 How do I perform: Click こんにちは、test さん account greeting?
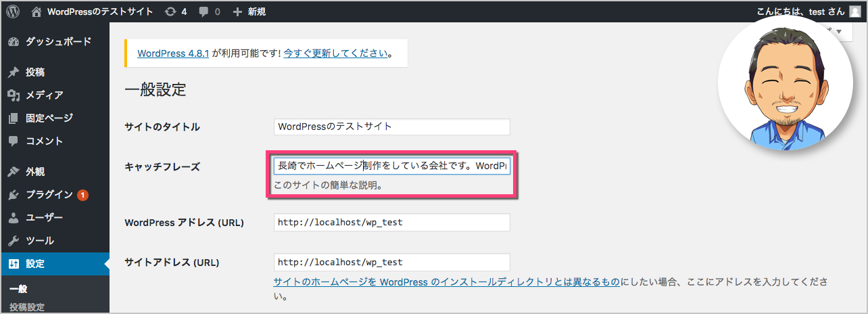pyautogui.click(x=802, y=12)
